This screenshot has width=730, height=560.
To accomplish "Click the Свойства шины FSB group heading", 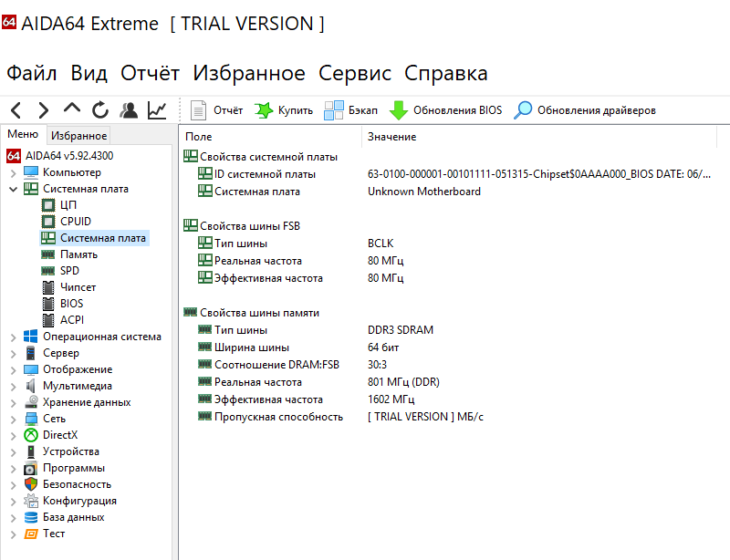I will [242, 226].
